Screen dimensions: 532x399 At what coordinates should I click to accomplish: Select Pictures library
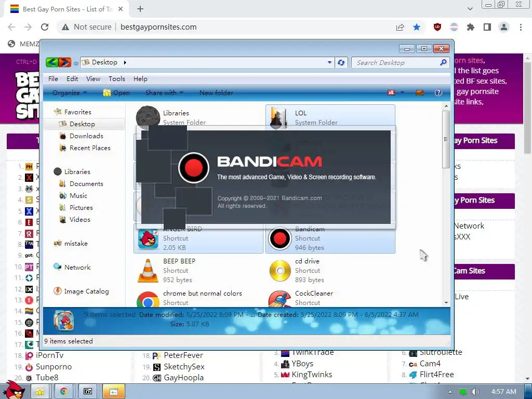81,208
